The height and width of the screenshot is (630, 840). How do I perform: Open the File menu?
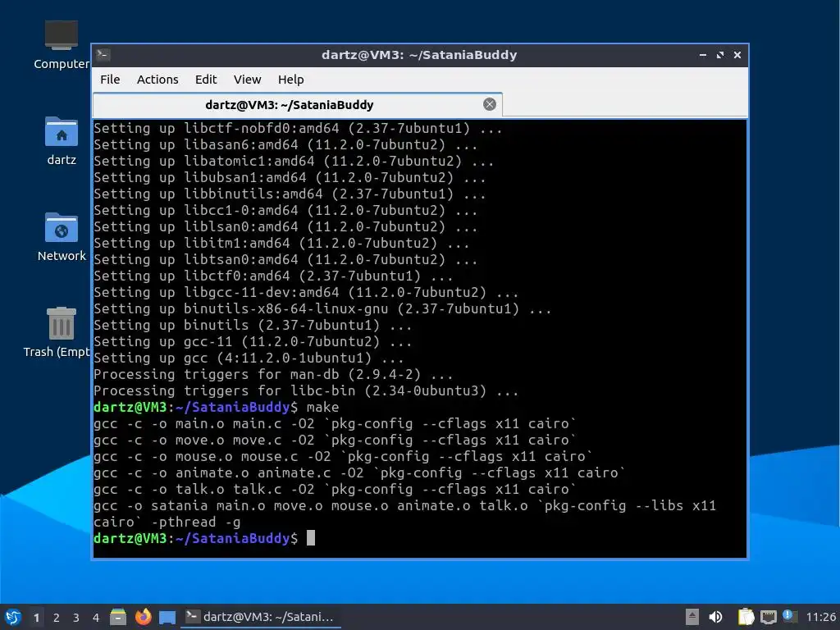[x=110, y=80]
